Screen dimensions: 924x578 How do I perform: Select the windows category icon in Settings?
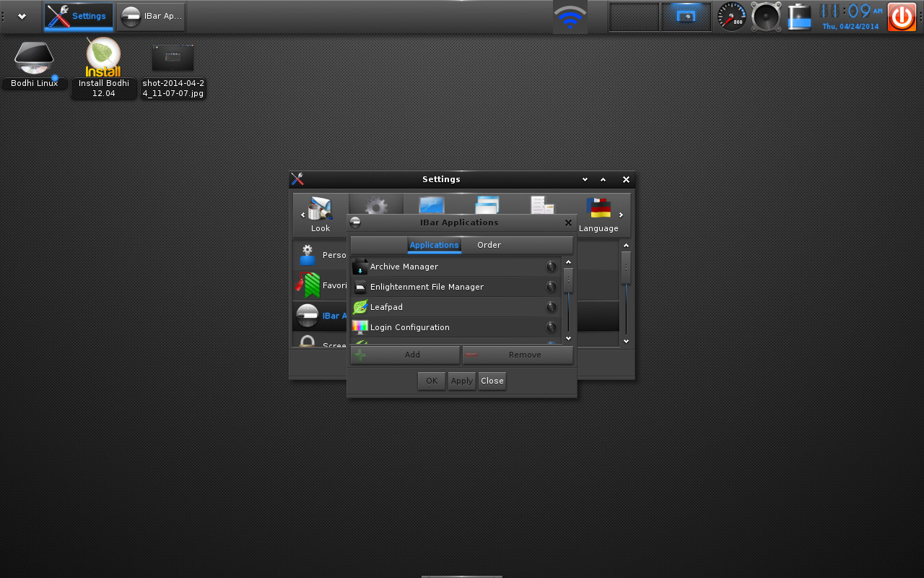pyautogui.click(x=487, y=206)
